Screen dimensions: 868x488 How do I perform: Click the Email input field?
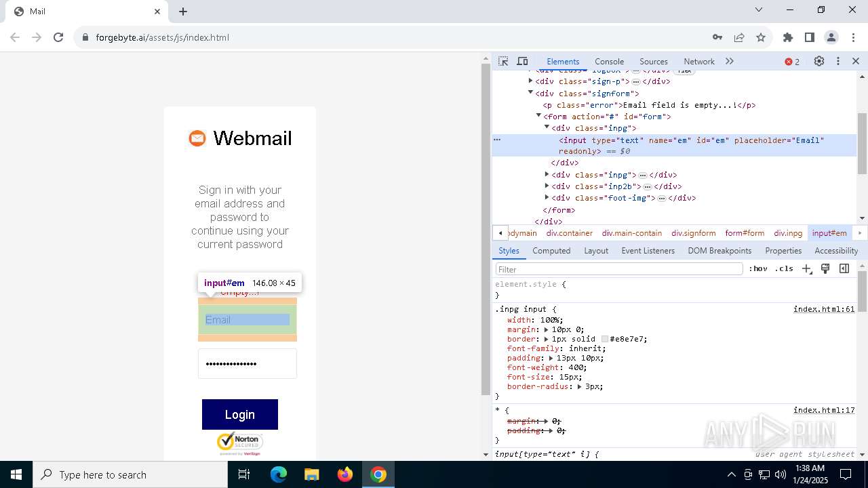coord(248,320)
